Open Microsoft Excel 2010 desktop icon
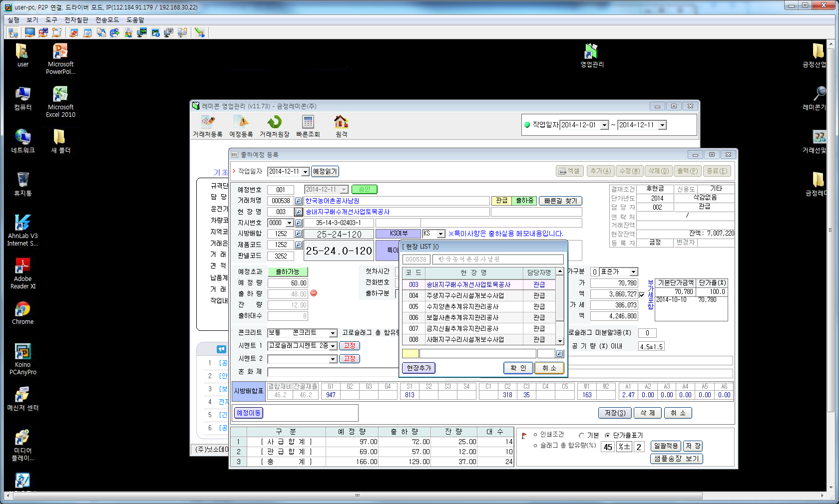The image size is (839, 504). tap(60, 102)
